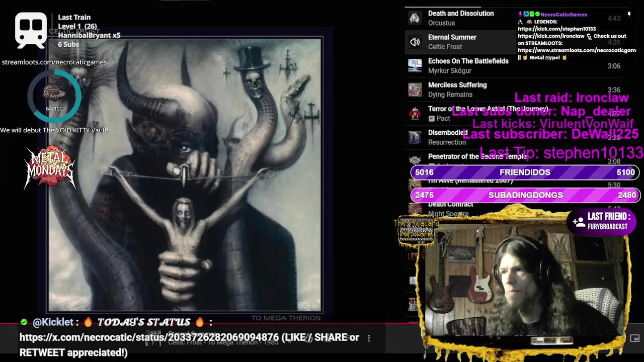Click the add-friend icon in Last Friend badge
The height and width of the screenshot is (362, 644).
[578, 221]
